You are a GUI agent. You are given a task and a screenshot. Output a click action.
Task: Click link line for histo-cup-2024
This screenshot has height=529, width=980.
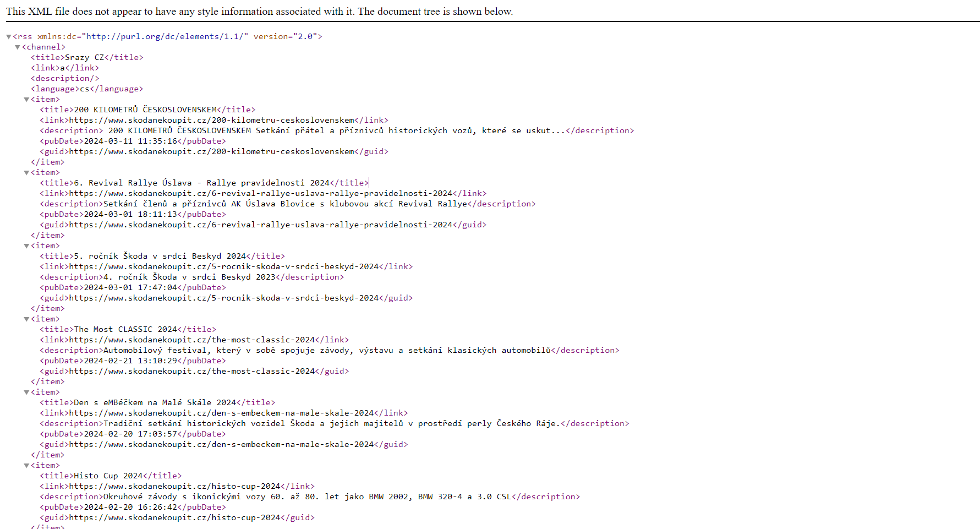tap(177, 486)
